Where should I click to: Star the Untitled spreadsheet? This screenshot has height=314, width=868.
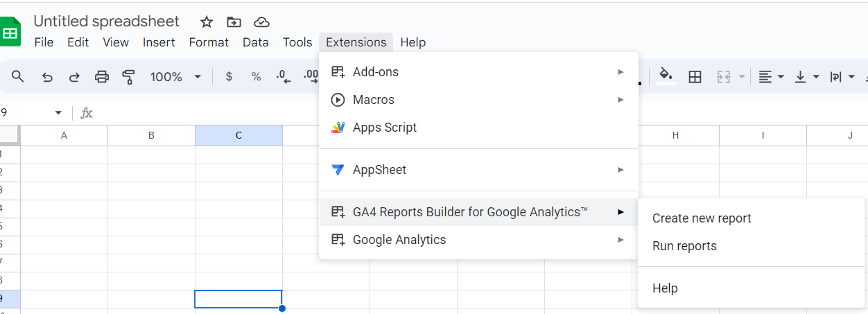[207, 22]
